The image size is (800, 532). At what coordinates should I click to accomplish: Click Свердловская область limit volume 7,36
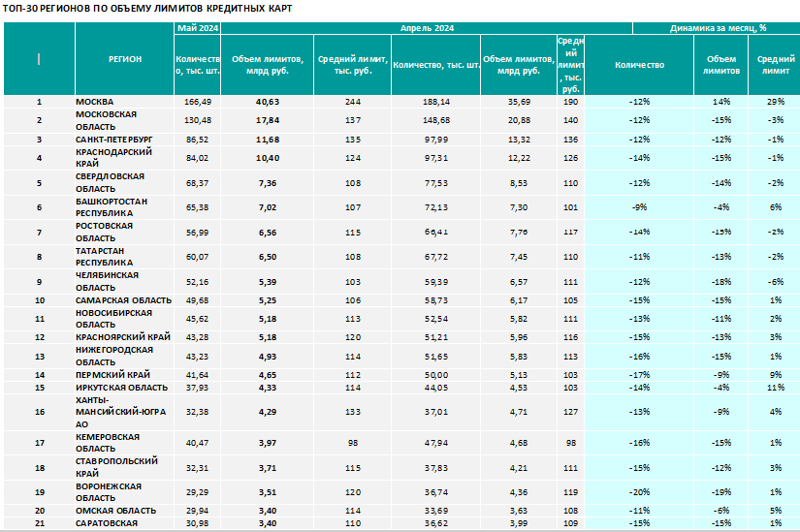click(268, 183)
